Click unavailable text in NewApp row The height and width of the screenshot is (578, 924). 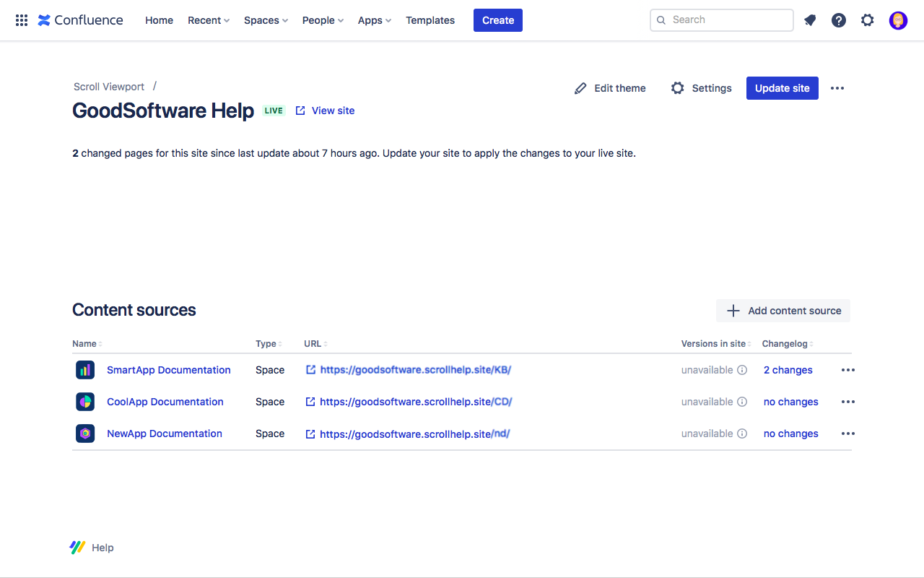pyautogui.click(x=707, y=433)
